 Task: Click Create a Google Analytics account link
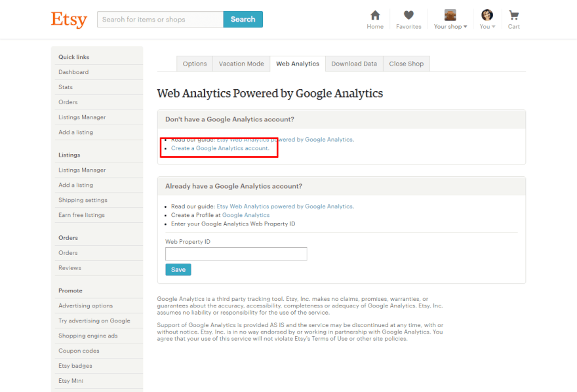pyautogui.click(x=220, y=148)
